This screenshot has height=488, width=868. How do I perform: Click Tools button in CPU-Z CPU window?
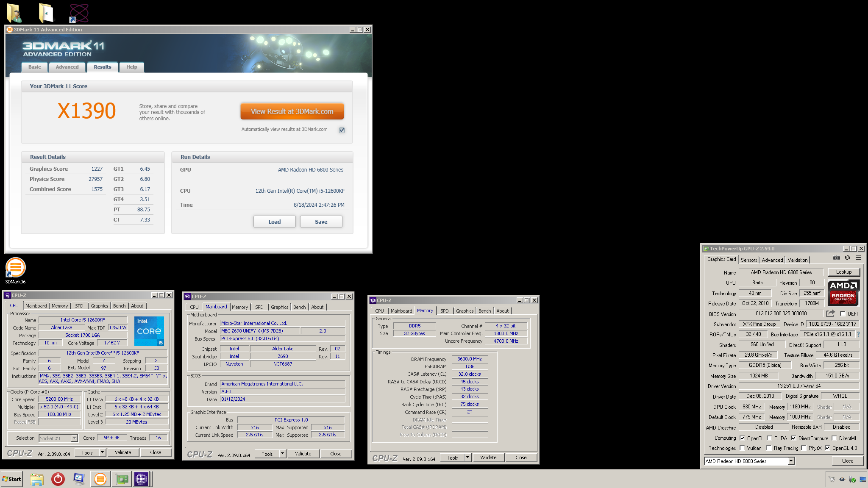87,452
